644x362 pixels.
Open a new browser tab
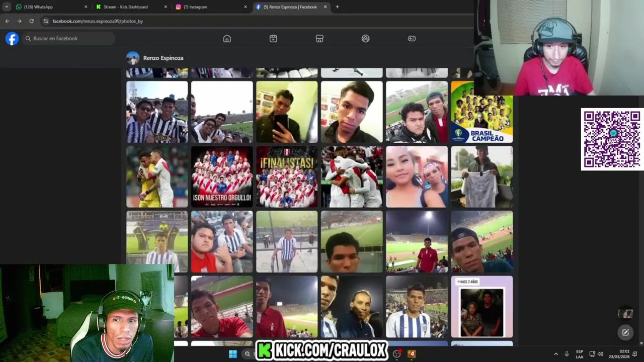(x=337, y=7)
